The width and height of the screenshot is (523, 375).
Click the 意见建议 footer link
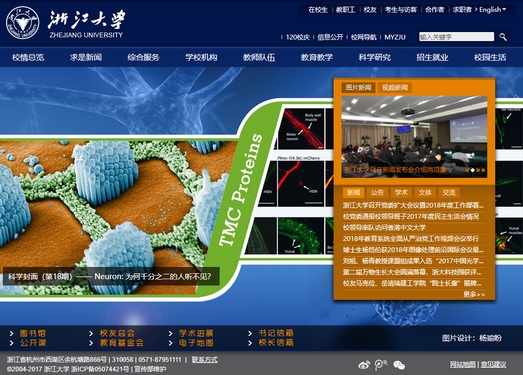point(493,365)
